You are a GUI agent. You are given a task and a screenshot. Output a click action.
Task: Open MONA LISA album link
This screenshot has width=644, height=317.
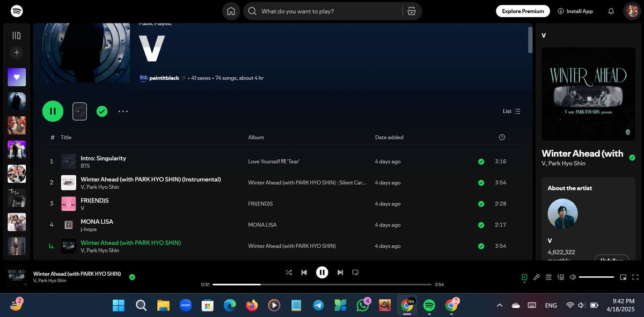pos(262,225)
